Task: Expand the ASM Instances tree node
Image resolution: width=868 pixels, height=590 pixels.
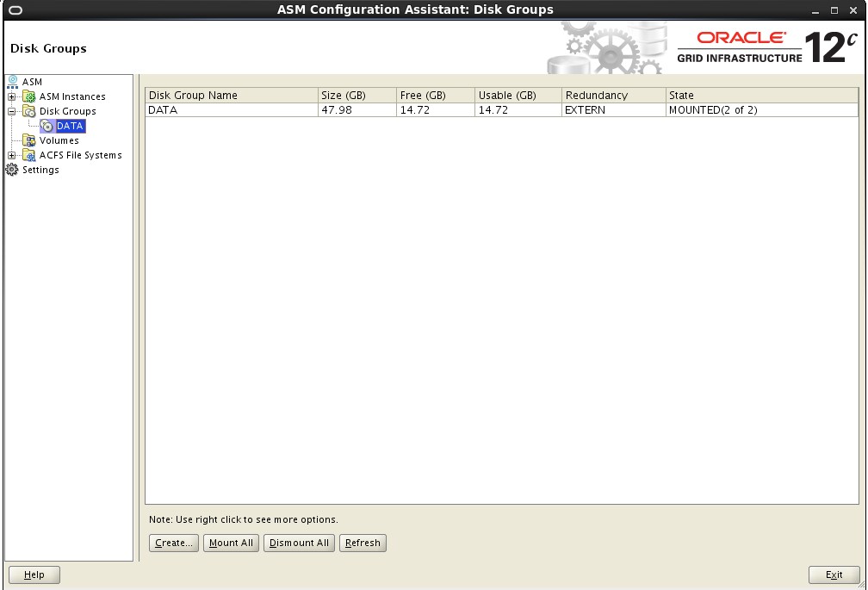Action: click(12, 96)
